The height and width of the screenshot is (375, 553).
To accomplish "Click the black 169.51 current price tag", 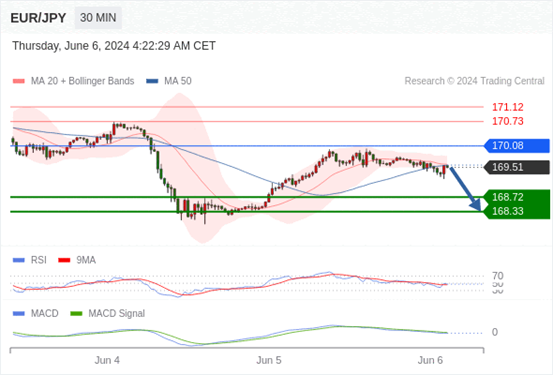I will [517, 167].
